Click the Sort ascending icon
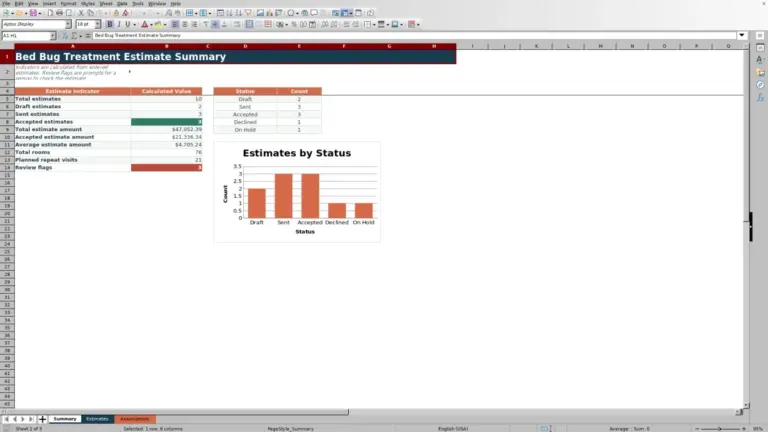768x432 pixels. pyautogui.click(x=229, y=13)
